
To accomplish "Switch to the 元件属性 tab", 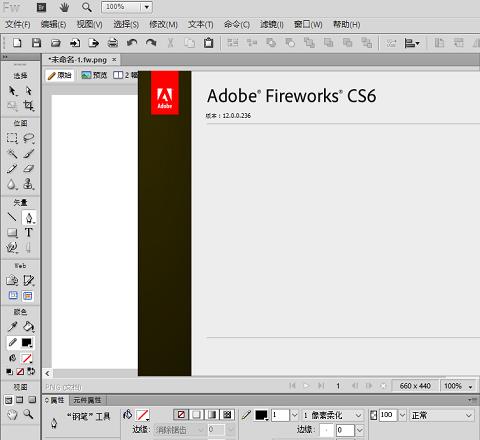I will point(87,400).
